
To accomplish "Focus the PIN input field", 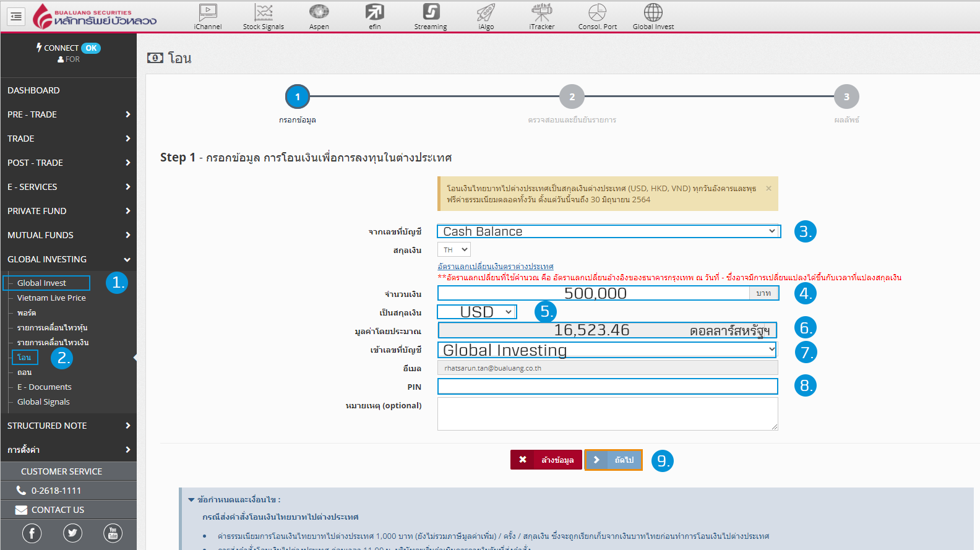I will tap(608, 387).
